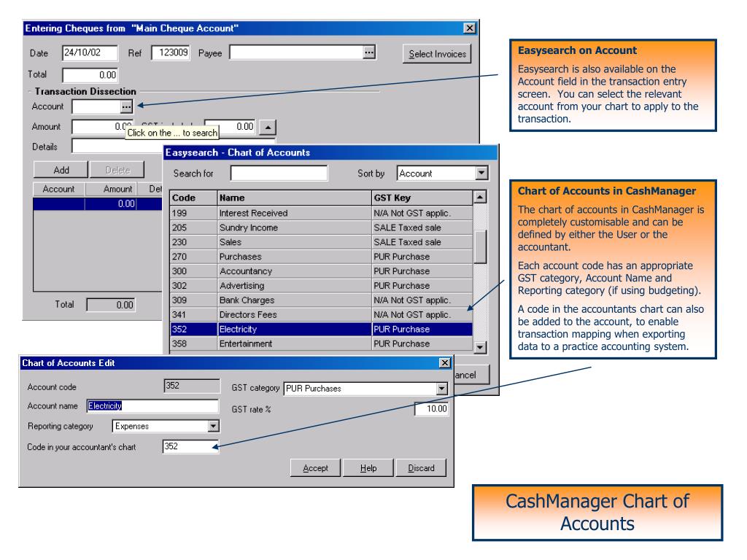Close the Chart of Accounts Edit dialog
The height and width of the screenshot is (560, 747).
click(x=444, y=363)
